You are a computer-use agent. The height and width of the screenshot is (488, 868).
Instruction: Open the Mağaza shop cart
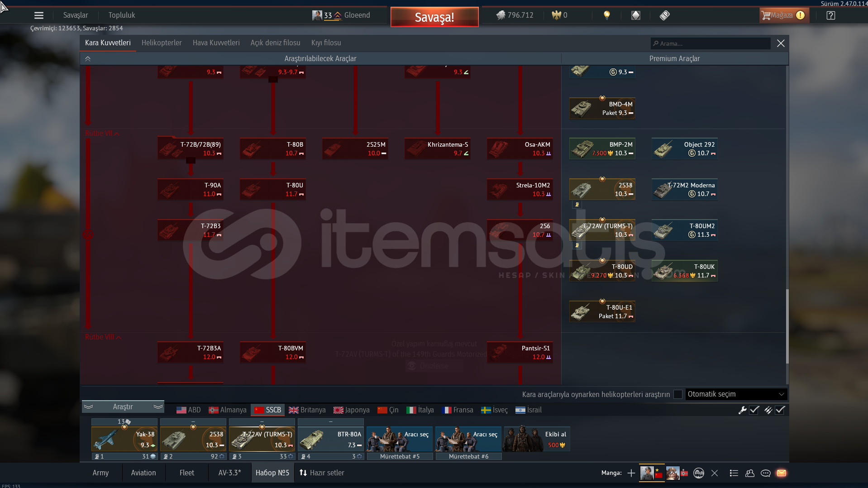click(x=783, y=15)
